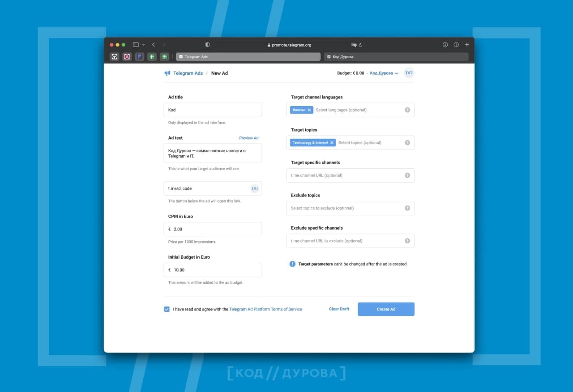
Task: Open the Select topics to exclude dropdown
Action: point(351,208)
